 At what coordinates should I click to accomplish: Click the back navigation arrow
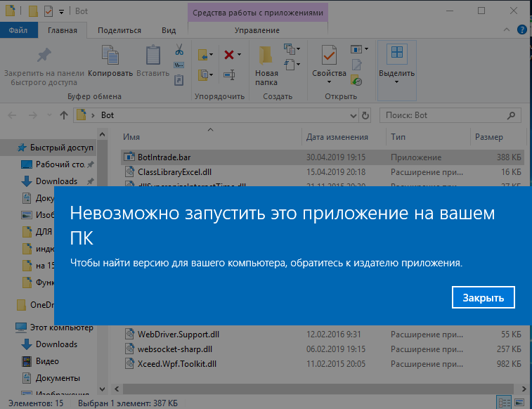pos(12,115)
